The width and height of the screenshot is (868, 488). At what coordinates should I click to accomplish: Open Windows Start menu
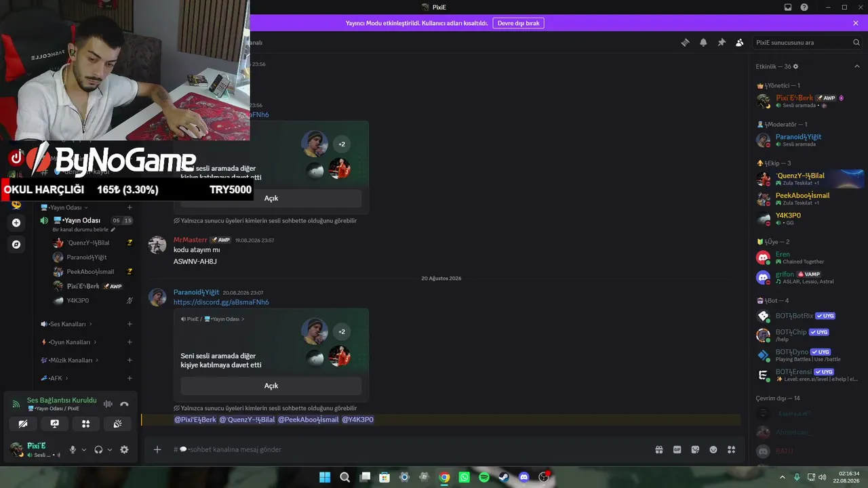[x=325, y=477]
